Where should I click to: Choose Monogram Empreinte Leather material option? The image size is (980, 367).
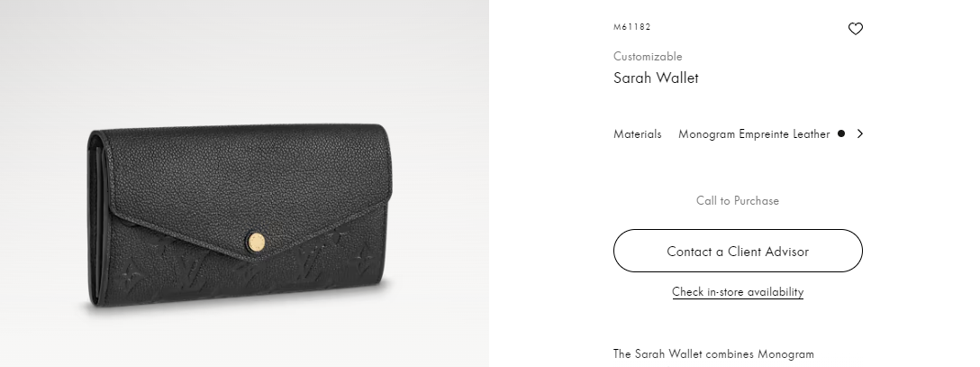point(754,133)
